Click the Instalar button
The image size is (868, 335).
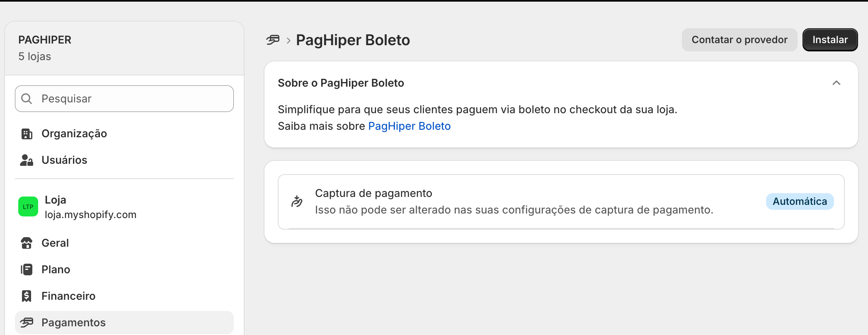[x=830, y=40]
